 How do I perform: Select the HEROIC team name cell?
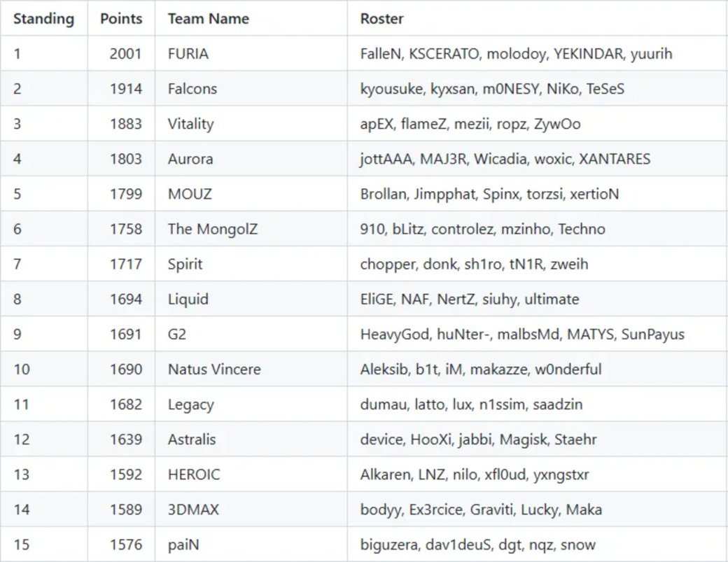tap(194, 475)
